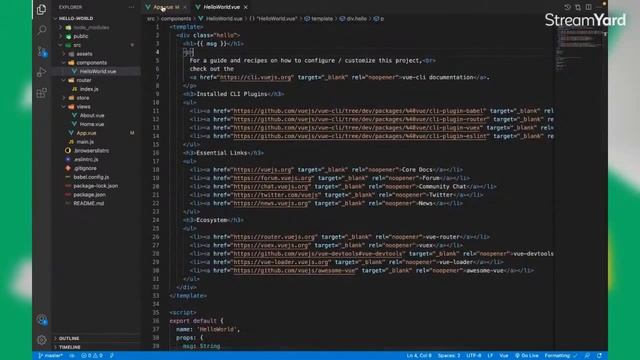The image size is (640, 360).
Task: Click the notifications bell in status bar
Action: (599, 356)
